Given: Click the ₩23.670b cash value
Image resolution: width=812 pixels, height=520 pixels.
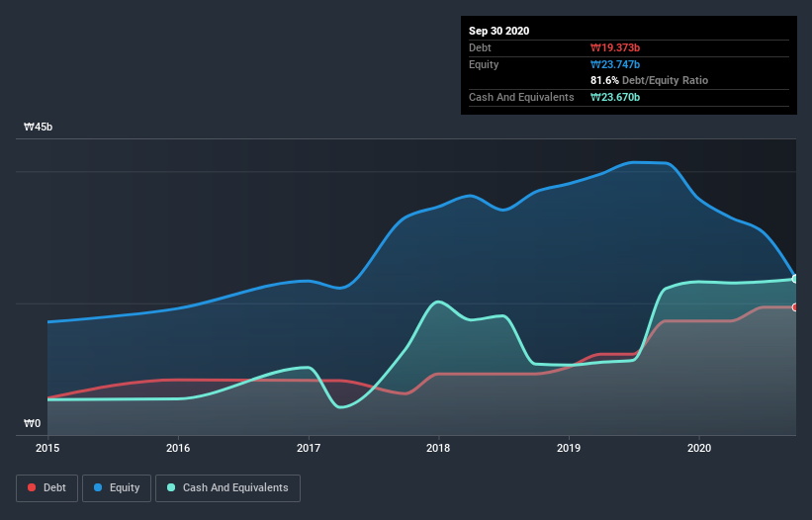Looking at the screenshot, I should [x=615, y=97].
